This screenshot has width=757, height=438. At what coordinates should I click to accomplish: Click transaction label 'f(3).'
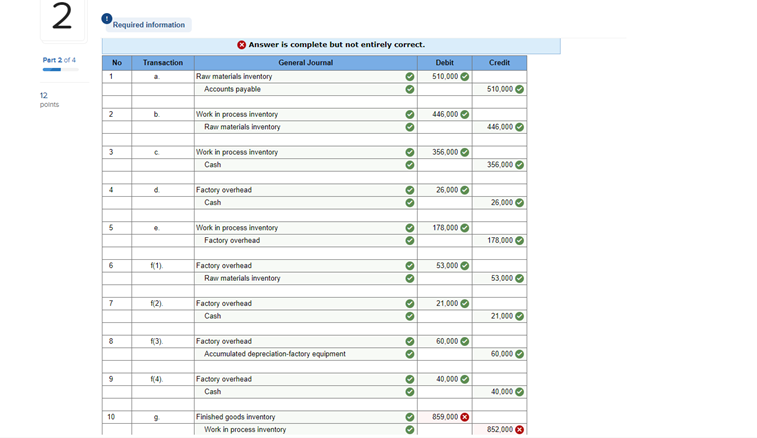point(157,341)
